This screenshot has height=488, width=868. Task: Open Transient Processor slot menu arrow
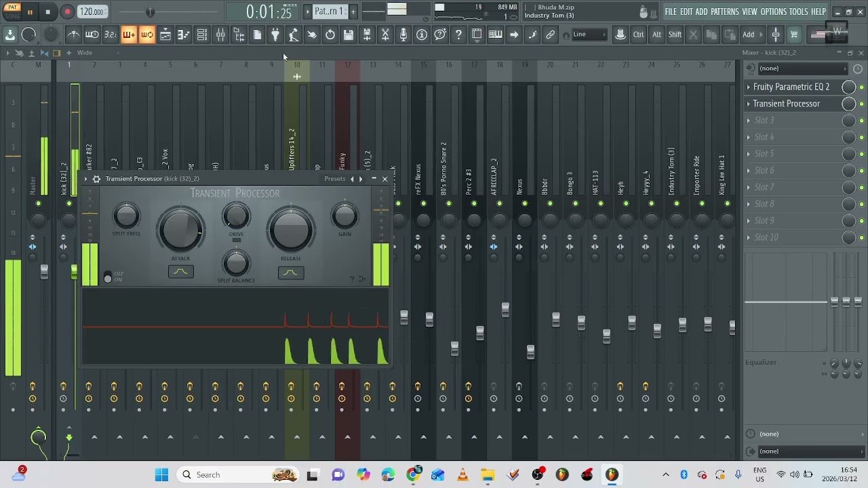point(749,104)
